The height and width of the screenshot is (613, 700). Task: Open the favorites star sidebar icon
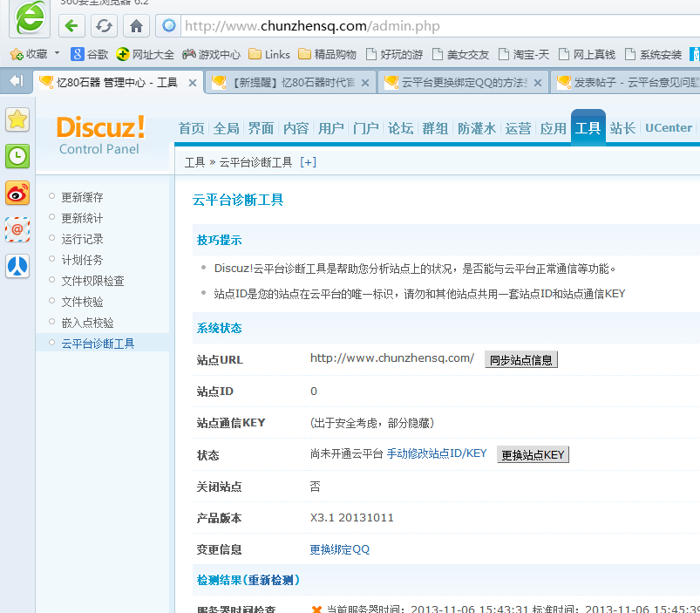[17, 119]
